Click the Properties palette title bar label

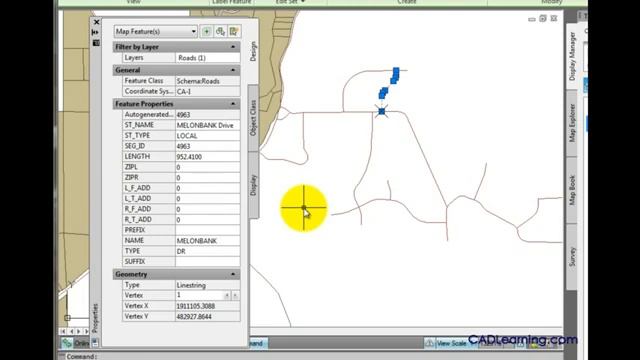pos(95,318)
